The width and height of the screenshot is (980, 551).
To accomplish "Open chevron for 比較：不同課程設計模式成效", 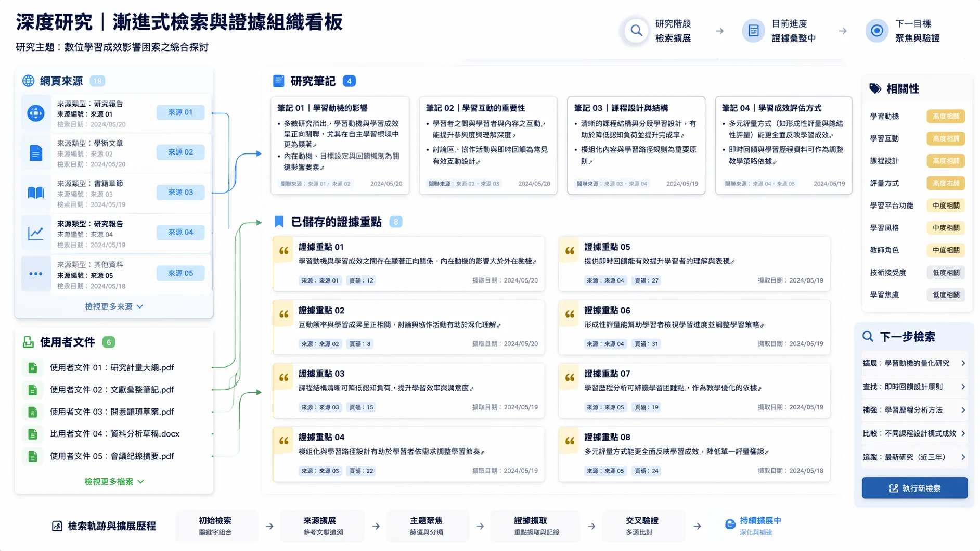I will coord(963,433).
